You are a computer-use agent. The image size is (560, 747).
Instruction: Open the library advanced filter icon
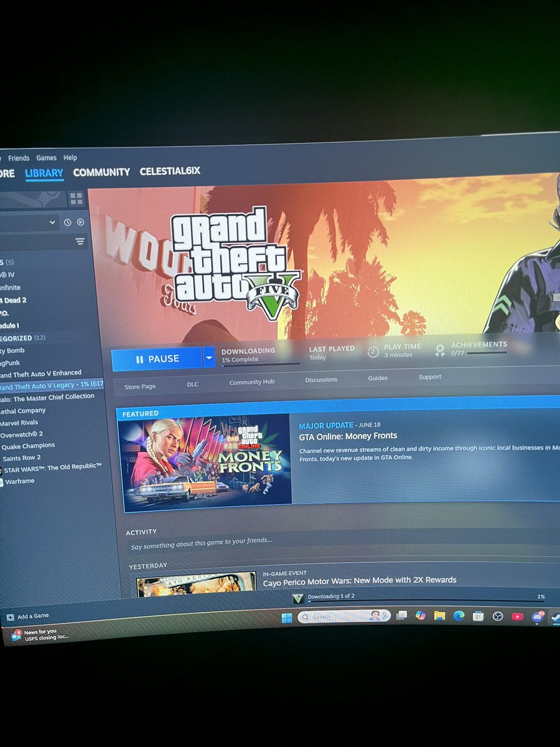pos(80,242)
